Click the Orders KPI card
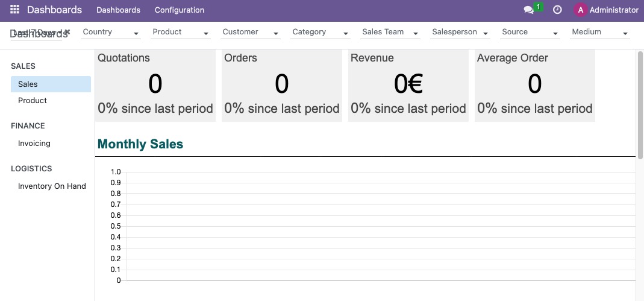This screenshot has width=644, height=301. click(x=282, y=86)
